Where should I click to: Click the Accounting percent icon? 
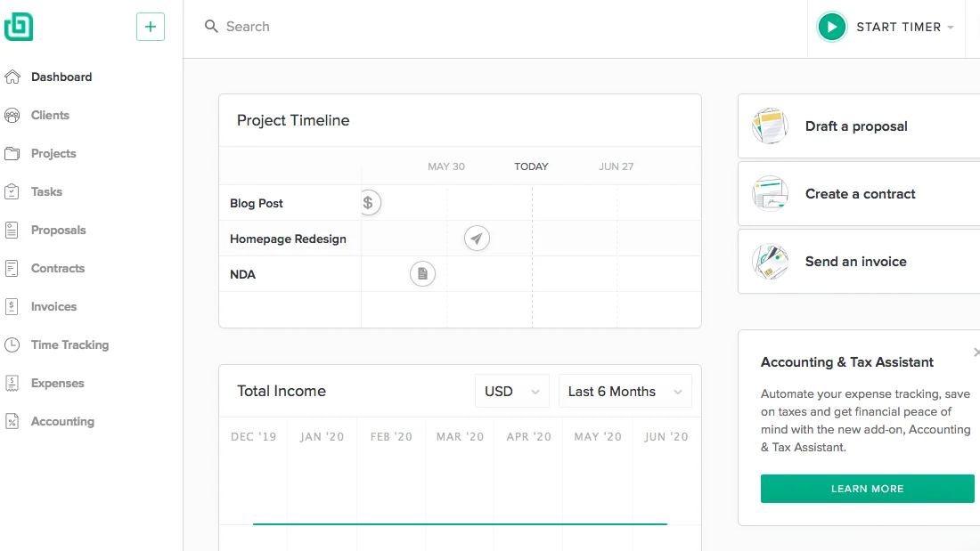pyautogui.click(x=12, y=421)
